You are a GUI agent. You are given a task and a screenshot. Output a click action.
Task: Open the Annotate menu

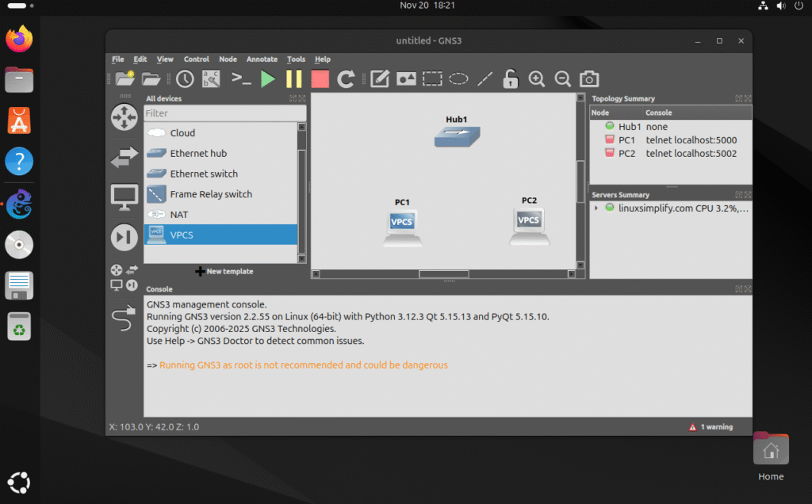click(262, 59)
